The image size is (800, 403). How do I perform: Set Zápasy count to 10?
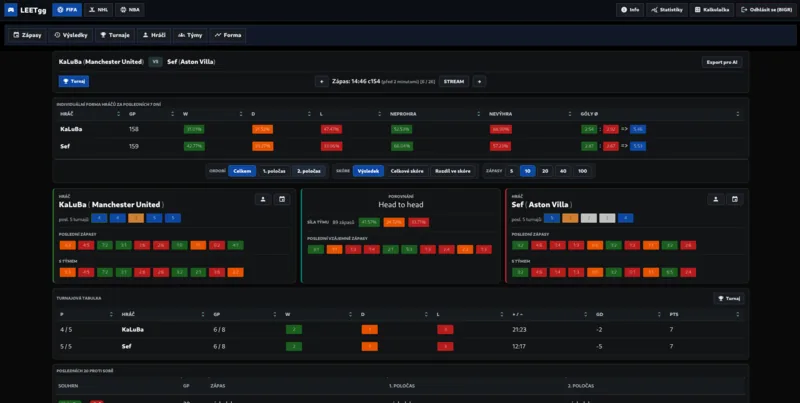528,171
